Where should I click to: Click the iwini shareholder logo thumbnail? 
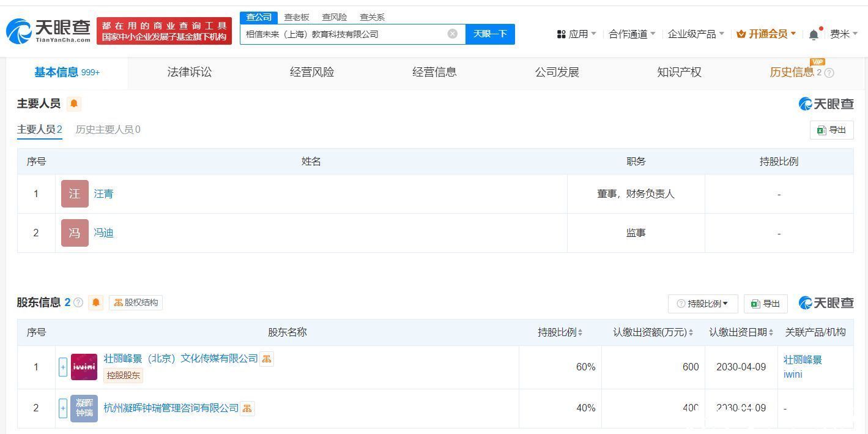pyautogui.click(x=84, y=367)
